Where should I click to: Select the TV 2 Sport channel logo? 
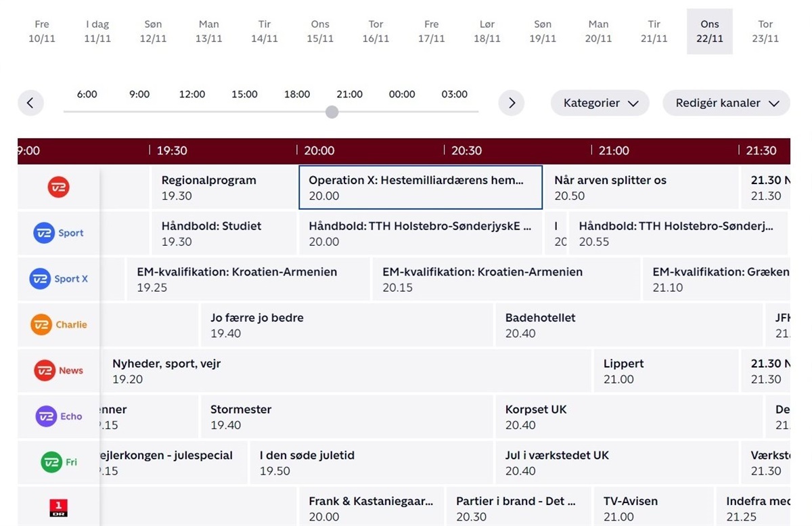point(58,233)
